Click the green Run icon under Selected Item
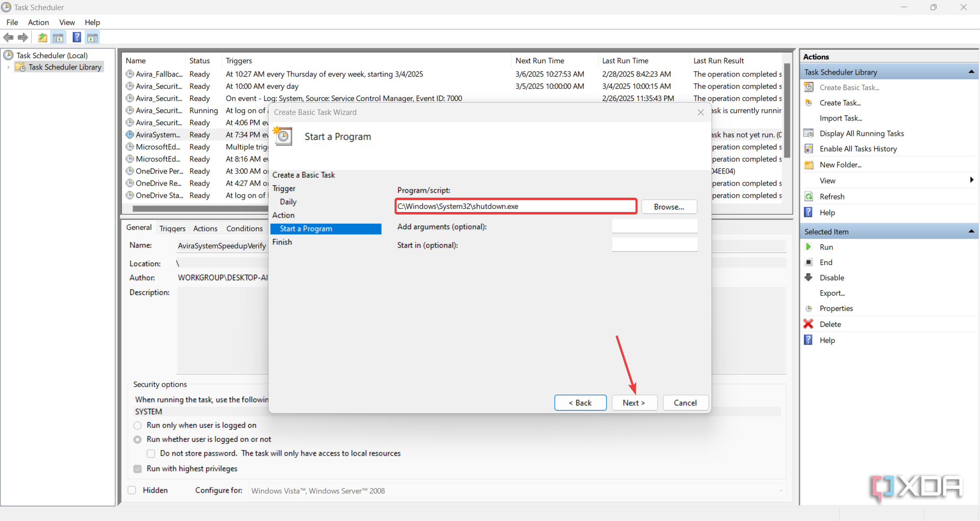The image size is (980, 521). point(809,247)
